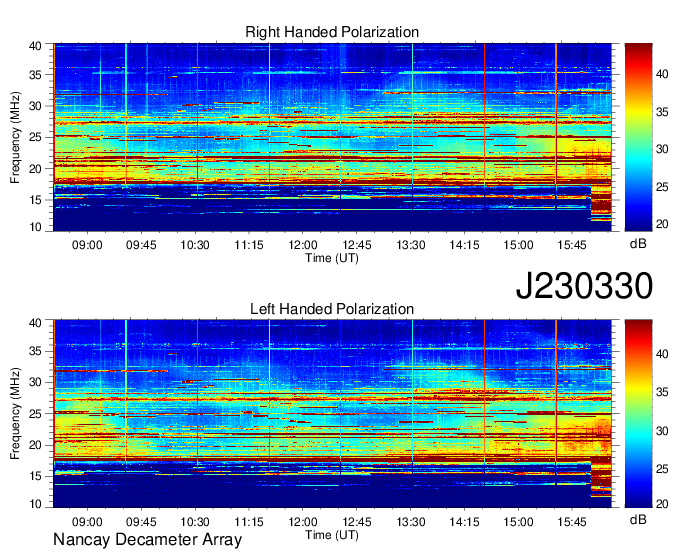Click the 12:00 tick label on top plot
The image size is (680, 552).
coord(303,245)
